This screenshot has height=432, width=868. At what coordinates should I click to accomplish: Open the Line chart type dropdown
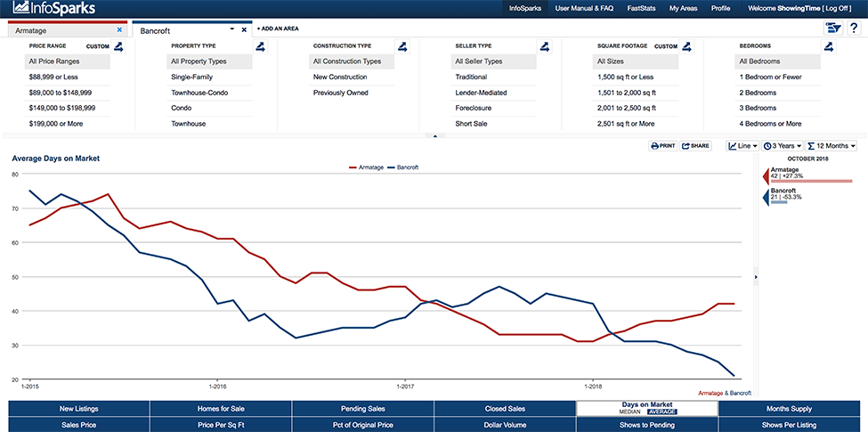click(742, 145)
